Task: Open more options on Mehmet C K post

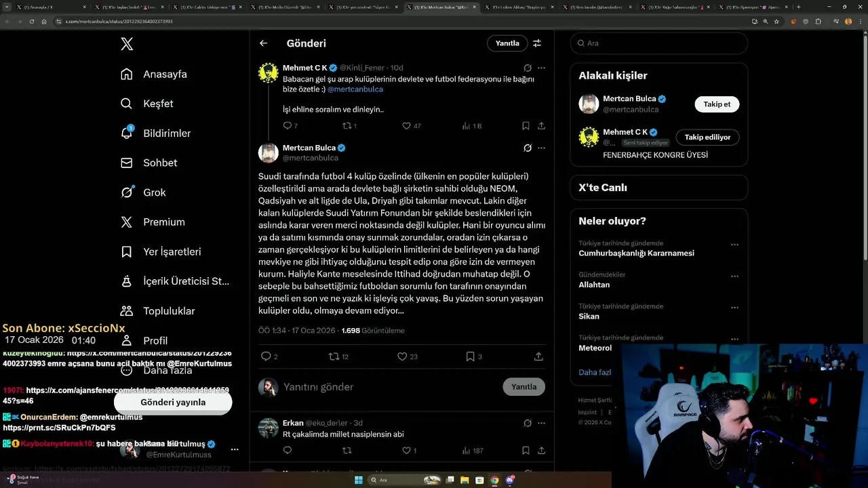Action: click(x=541, y=68)
